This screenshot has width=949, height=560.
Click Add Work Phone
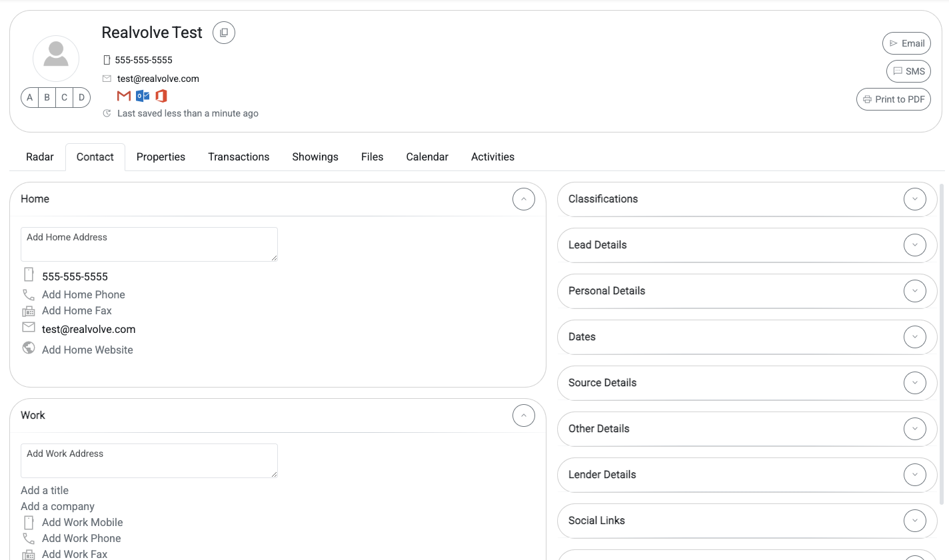81,539
